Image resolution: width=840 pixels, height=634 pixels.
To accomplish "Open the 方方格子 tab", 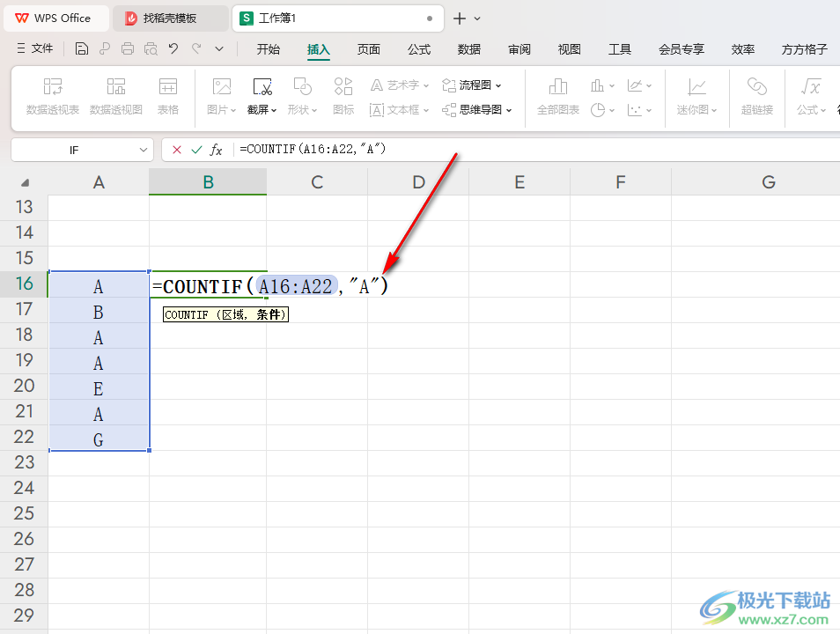I will [x=805, y=49].
